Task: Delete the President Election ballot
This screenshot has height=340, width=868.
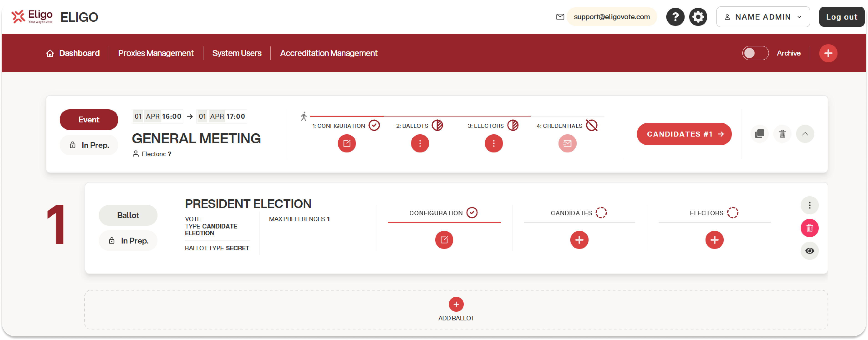Action: click(809, 228)
